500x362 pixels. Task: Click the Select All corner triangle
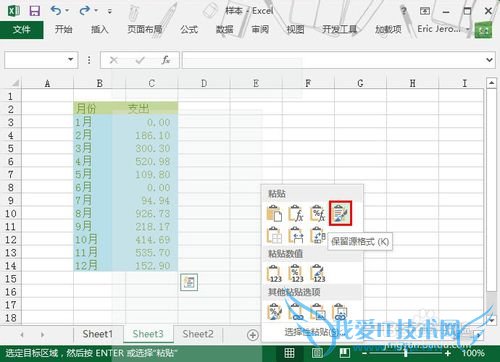click(15, 83)
